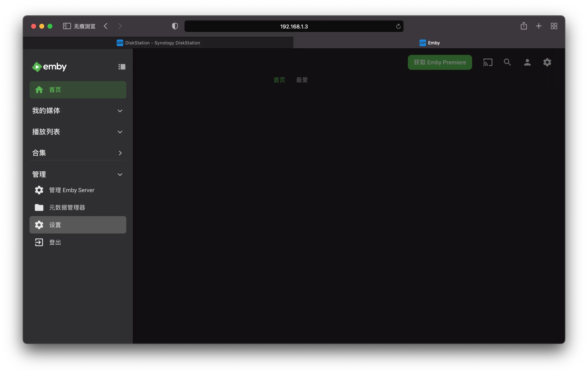Go back with Safari back arrow
The height and width of the screenshot is (374, 588).
click(105, 26)
